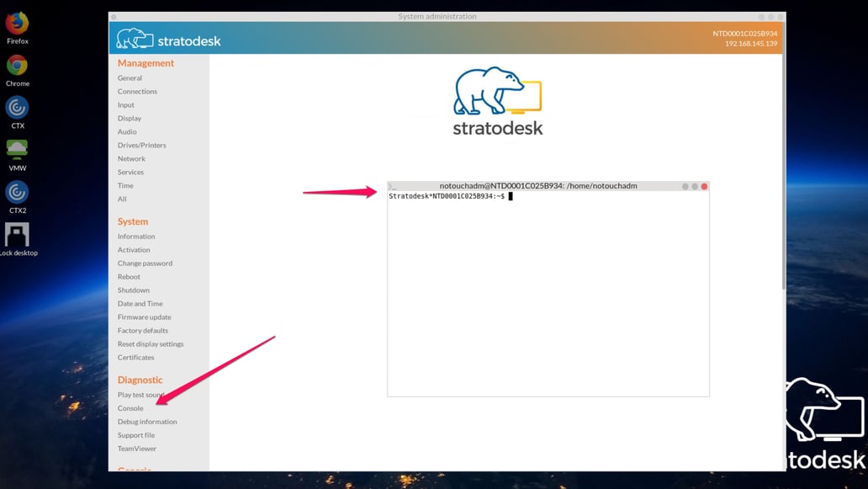Initiate Shutdown from the System menu
Image resolution: width=868 pixels, height=489 pixels.
tap(133, 290)
